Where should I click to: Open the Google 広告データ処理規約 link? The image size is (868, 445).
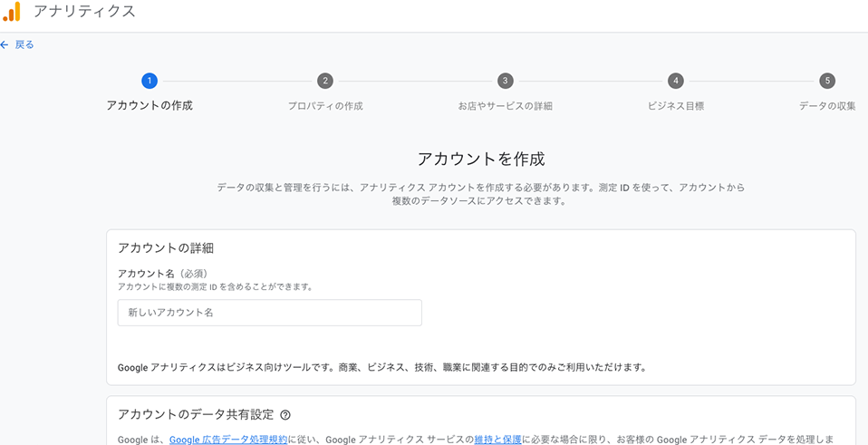(228, 440)
